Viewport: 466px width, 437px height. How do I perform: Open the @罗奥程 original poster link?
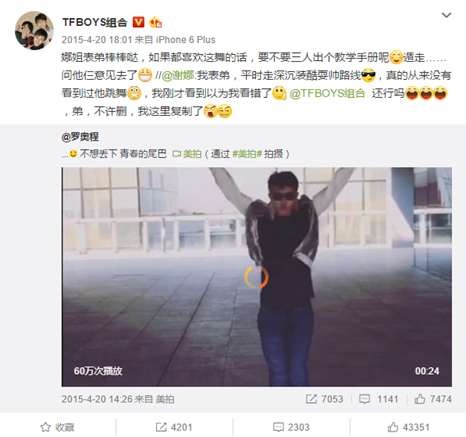[x=80, y=137]
